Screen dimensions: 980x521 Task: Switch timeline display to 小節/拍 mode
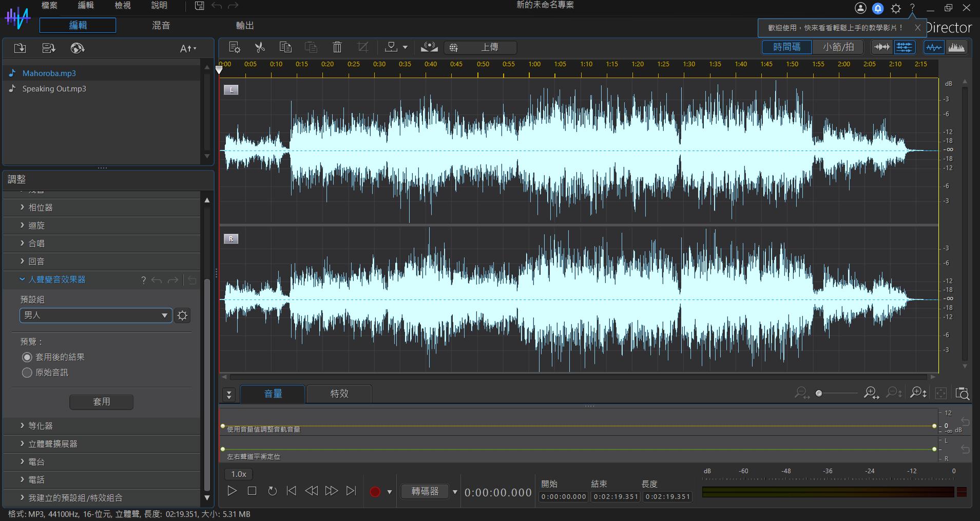click(x=838, y=47)
